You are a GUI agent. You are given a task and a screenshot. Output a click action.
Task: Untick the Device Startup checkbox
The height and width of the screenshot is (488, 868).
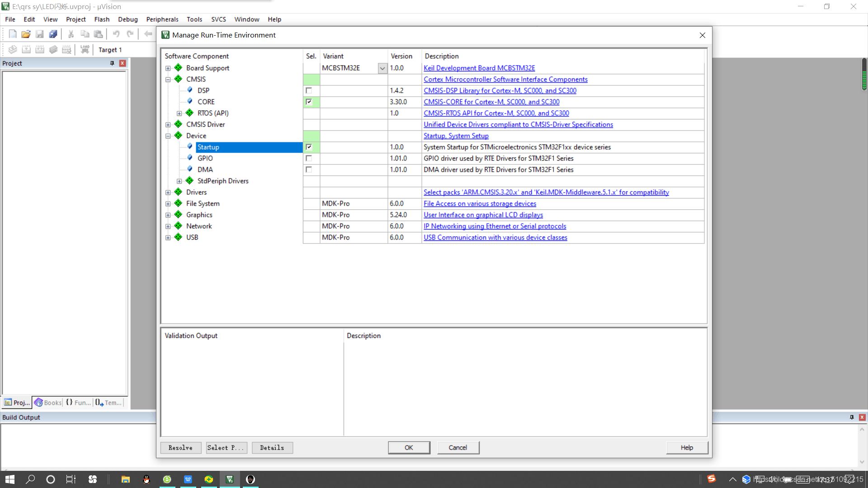(309, 147)
